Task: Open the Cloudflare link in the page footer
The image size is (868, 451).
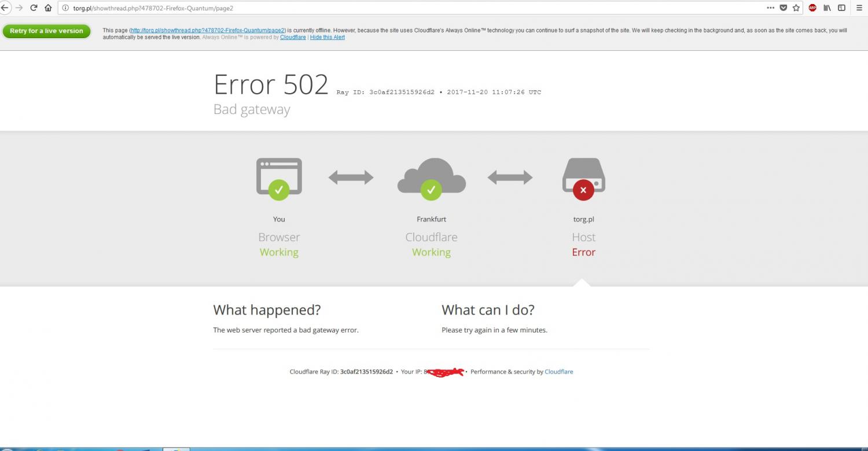Action: (558, 372)
